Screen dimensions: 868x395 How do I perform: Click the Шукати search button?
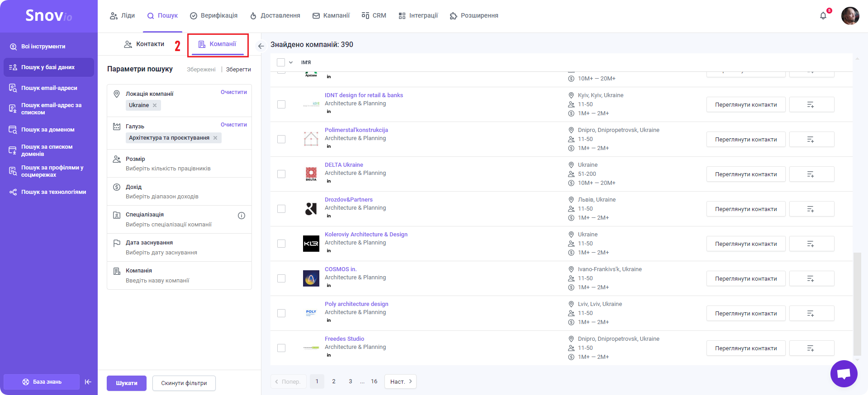(x=127, y=383)
